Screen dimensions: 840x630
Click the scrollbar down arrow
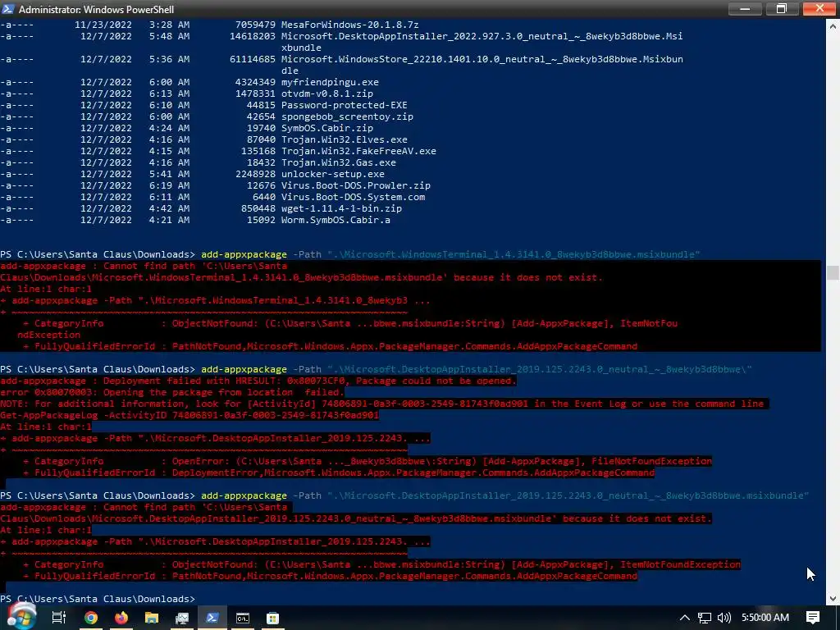click(x=833, y=599)
